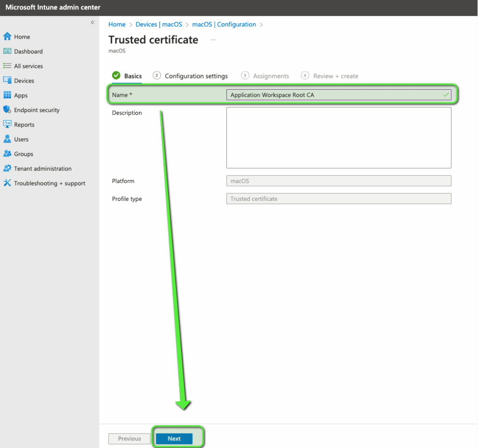This screenshot has height=448, width=478.
Task: Click the Next button
Action: click(174, 438)
